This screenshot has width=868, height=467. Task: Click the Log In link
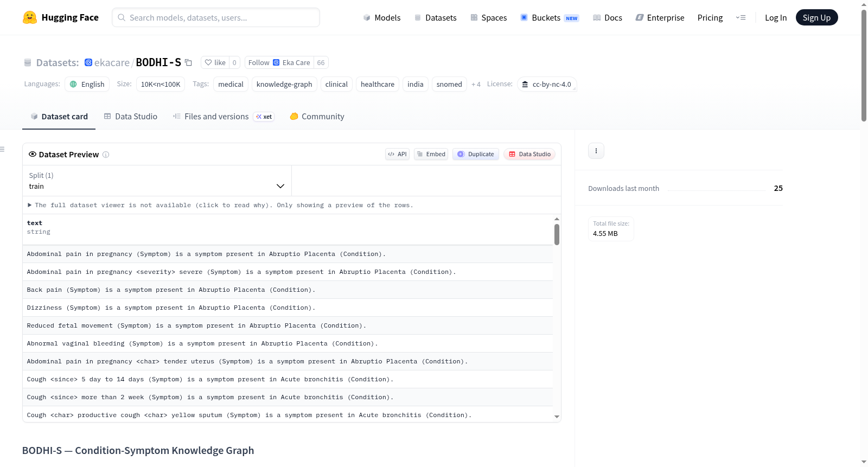coord(776,17)
